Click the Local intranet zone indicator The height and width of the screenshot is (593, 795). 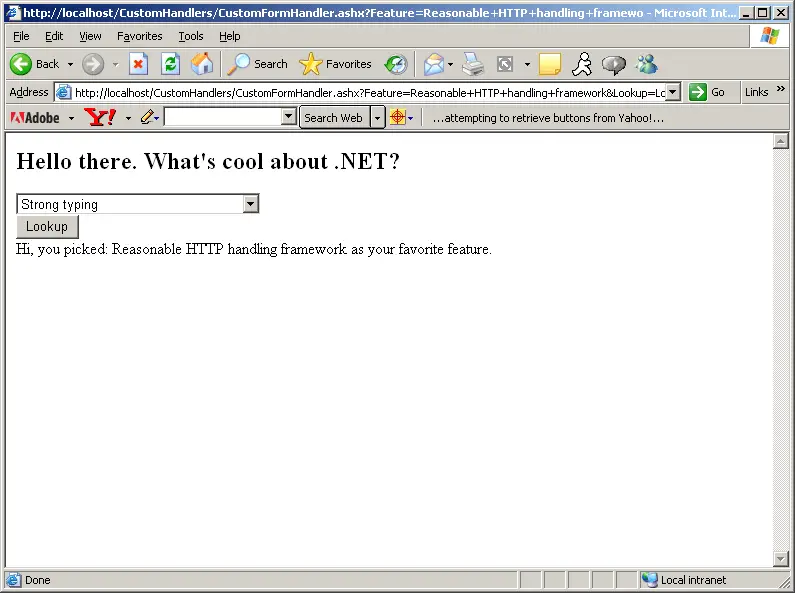point(684,580)
